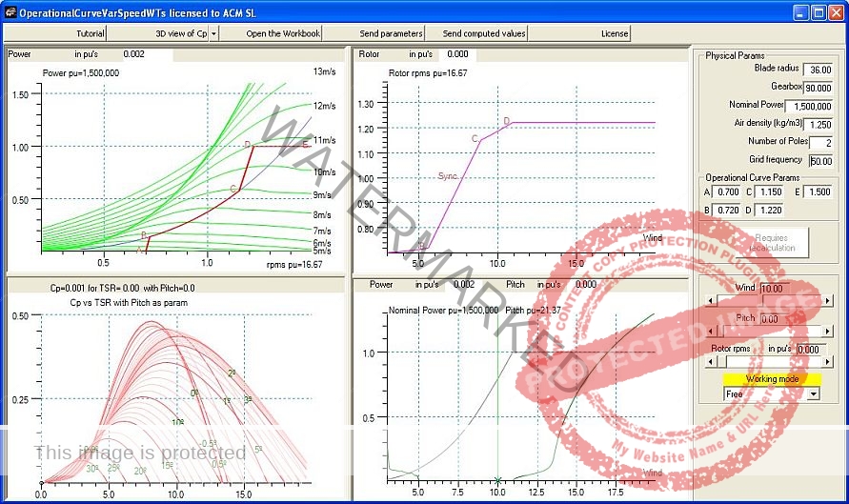Click the Pitch slider right arrow
The width and height of the screenshot is (849, 504).
(827, 331)
